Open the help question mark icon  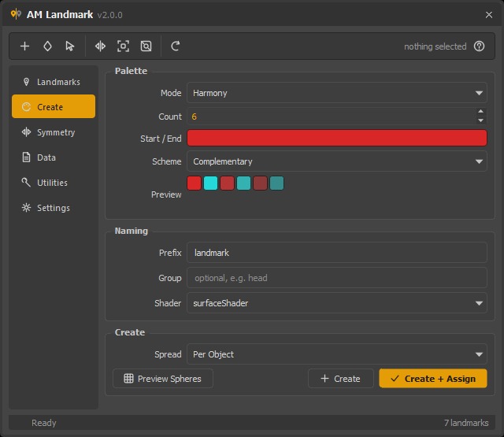pyautogui.click(x=479, y=46)
